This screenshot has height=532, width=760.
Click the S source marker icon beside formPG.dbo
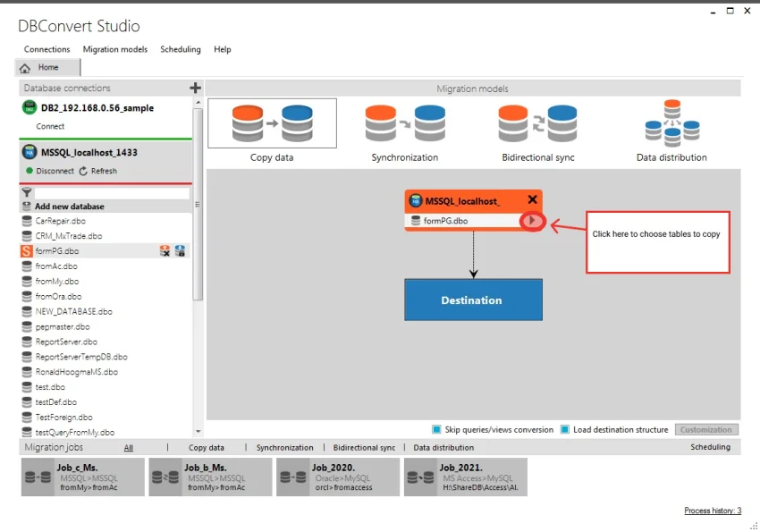tap(26, 251)
